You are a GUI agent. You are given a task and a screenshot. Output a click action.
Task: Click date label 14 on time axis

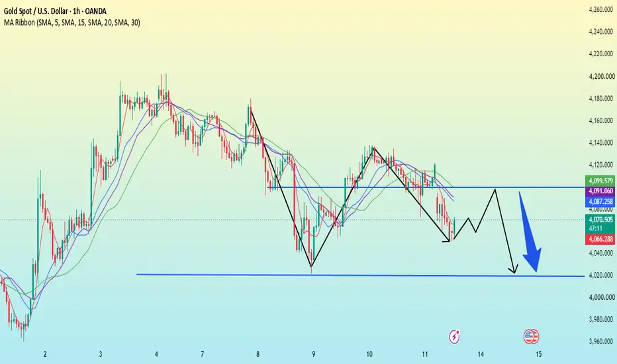481,354
